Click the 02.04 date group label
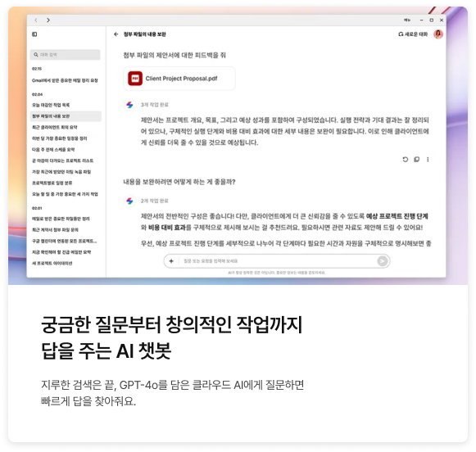The image size is (476, 452). coord(38,95)
